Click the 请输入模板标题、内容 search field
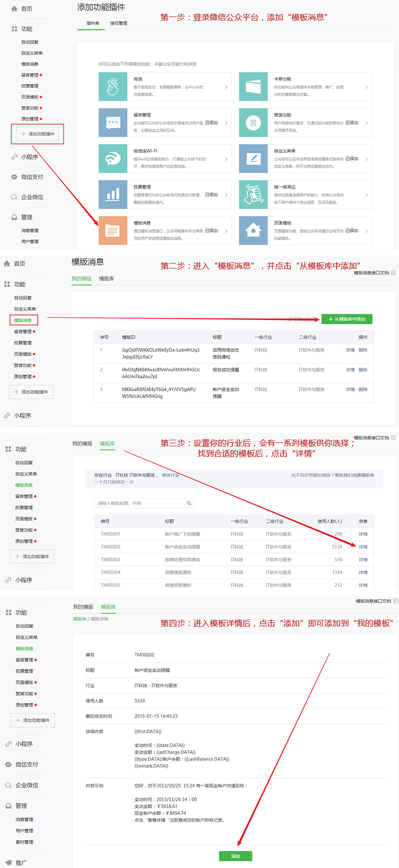Screen dimensions: 399x868 [x=140, y=503]
